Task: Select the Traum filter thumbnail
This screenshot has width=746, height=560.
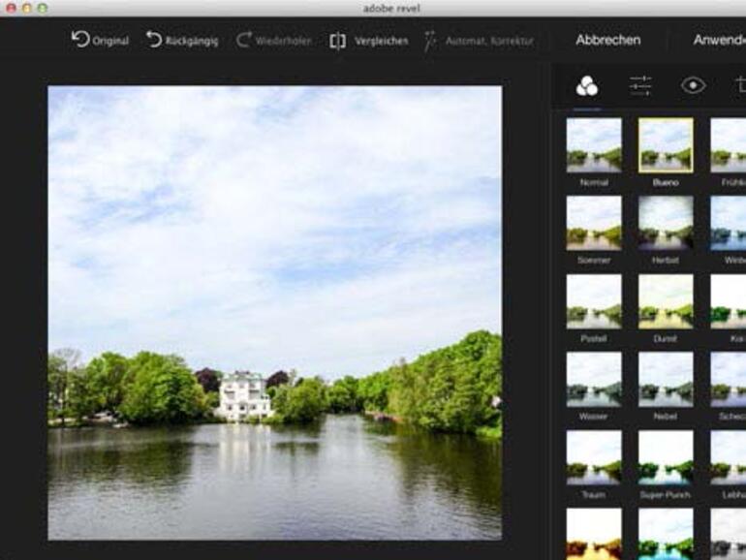Action: [594, 457]
